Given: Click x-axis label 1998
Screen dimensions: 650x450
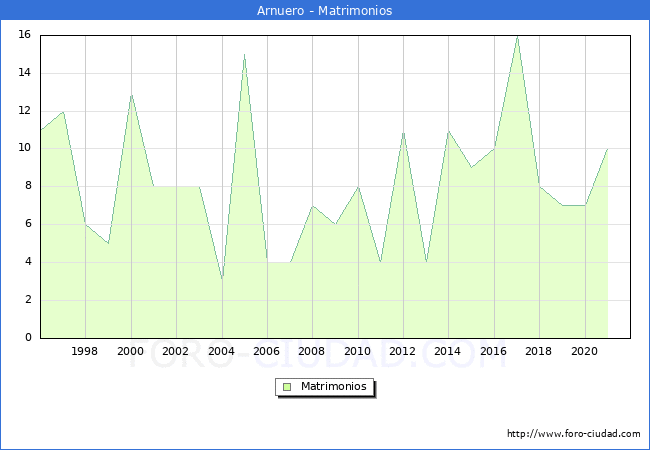Looking at the screenshot, I should click(85, 351).
